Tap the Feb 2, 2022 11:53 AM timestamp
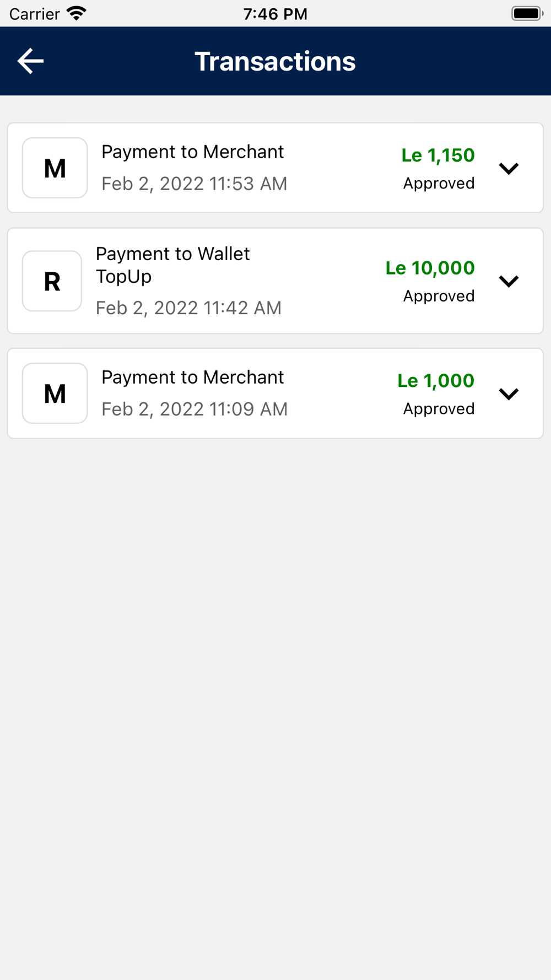The image size is (551, 980). click(x=195, y=184)
